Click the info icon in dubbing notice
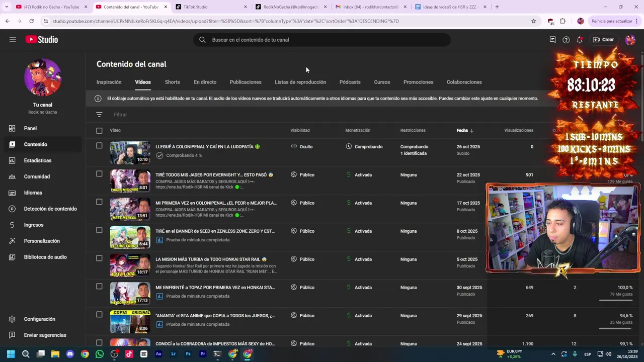644x362 pixels. pos(98,99)
